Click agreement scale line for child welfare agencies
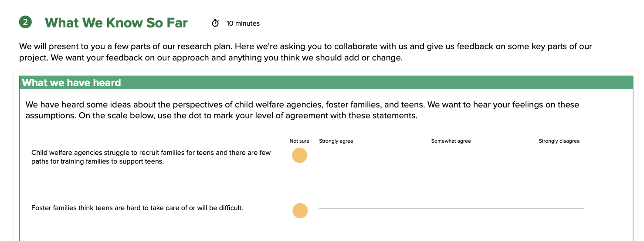Image resolution: width=644 pixels, height=241 pixels. (x=452, y=155)
